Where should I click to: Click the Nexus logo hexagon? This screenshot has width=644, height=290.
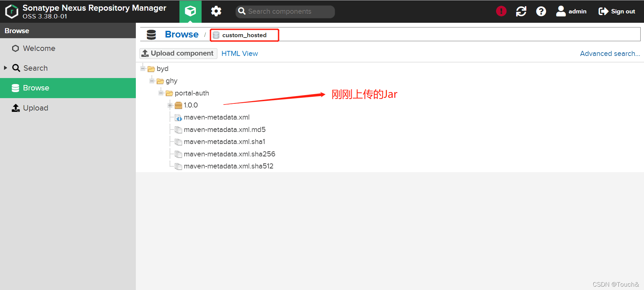[12, 11]
